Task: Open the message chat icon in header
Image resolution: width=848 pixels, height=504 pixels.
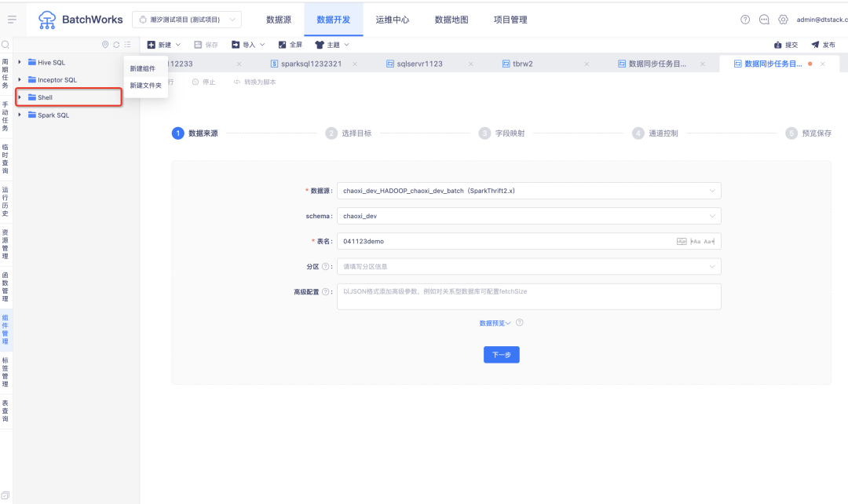Action: [764, 20]
